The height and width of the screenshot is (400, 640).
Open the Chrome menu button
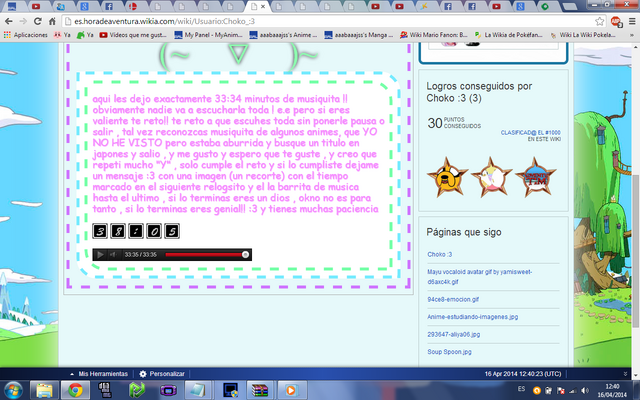(632, 21)
